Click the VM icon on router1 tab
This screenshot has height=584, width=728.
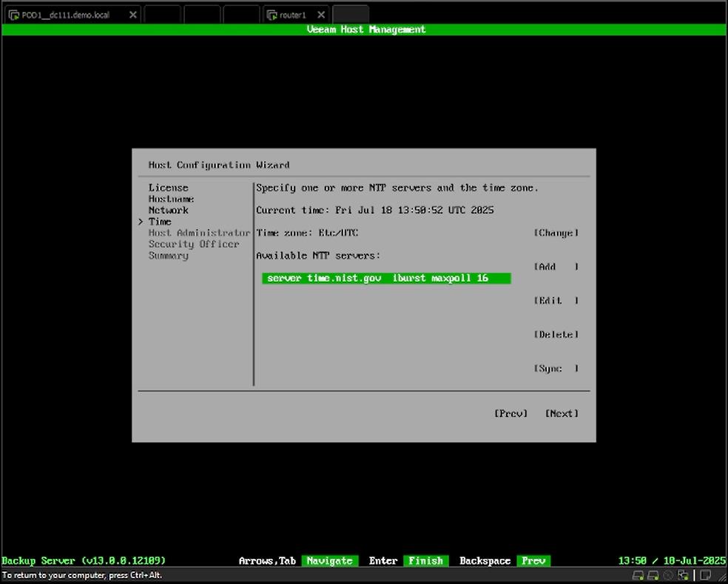(x=272, y=15)
